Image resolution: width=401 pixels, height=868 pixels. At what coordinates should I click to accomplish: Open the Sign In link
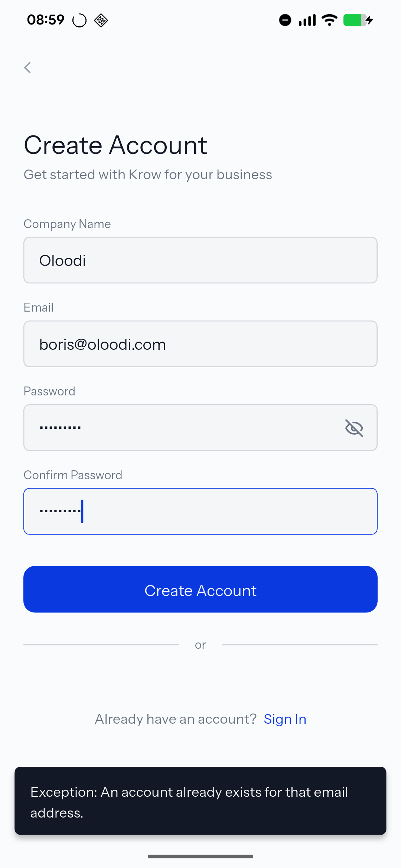click(x=285, y=719)
